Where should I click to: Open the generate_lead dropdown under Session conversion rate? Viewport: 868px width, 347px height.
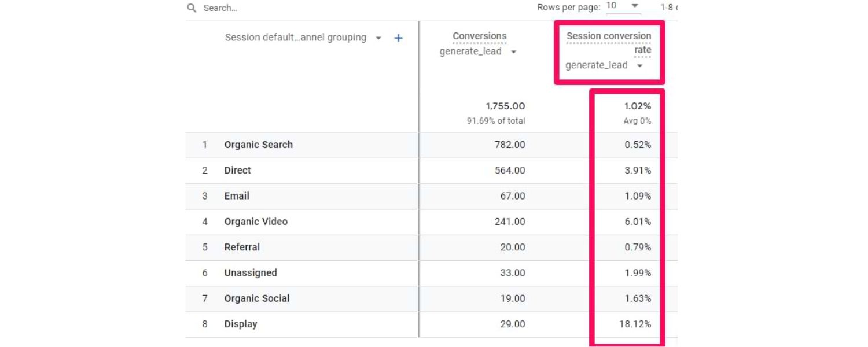point(639,65)
